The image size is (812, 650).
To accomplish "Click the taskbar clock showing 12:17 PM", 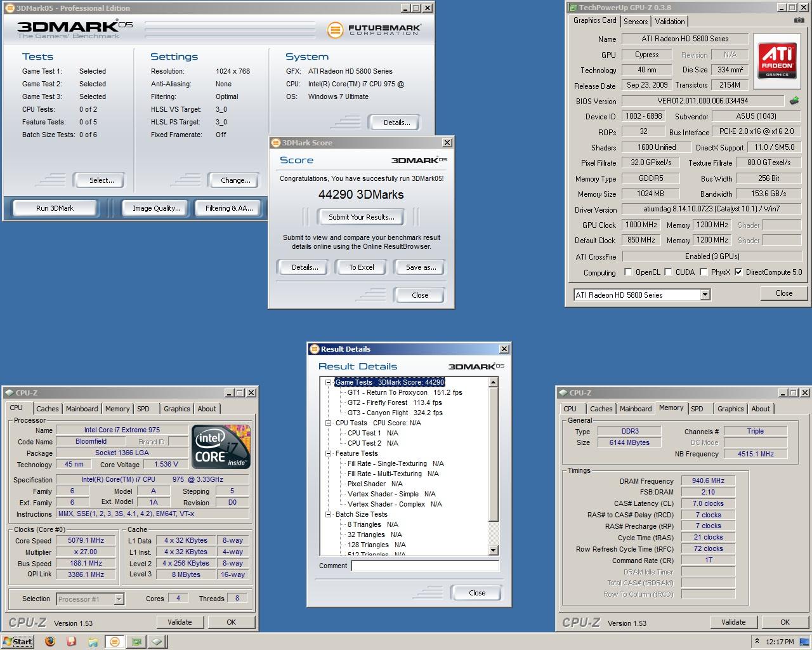I will (x=780, y=642).
